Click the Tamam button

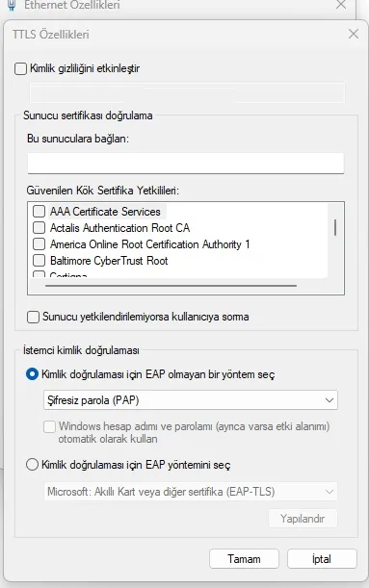click(x=244, y=559)
